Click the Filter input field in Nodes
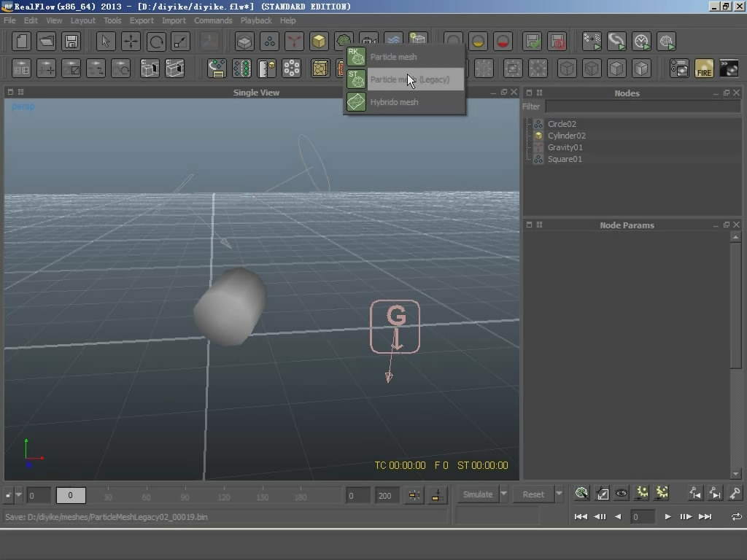 coord(643,106)
